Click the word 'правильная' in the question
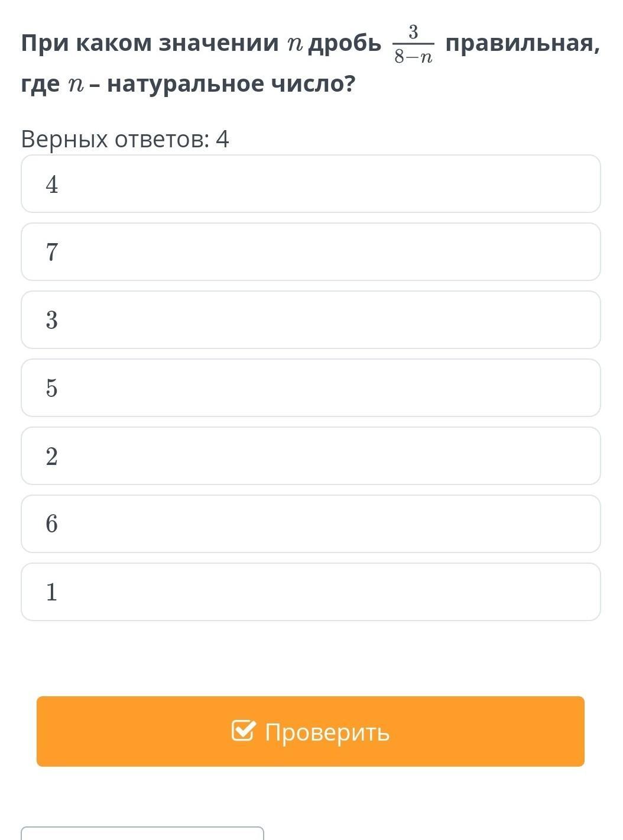The image size is (623, 840). pos(522,43)
